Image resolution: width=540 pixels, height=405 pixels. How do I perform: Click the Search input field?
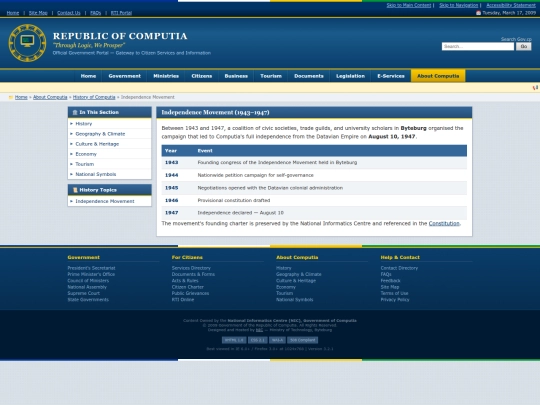point(478,46)
